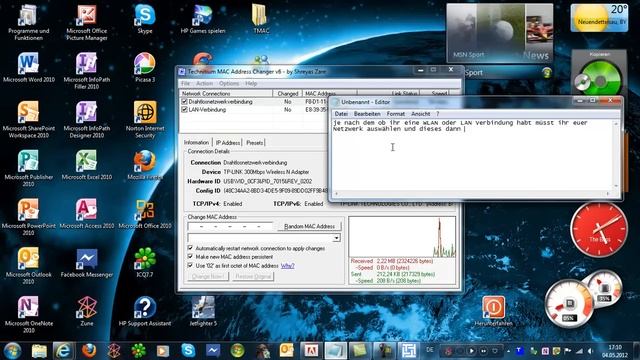
Task: Click the Network Connections column header
Action: coord(226,93)
